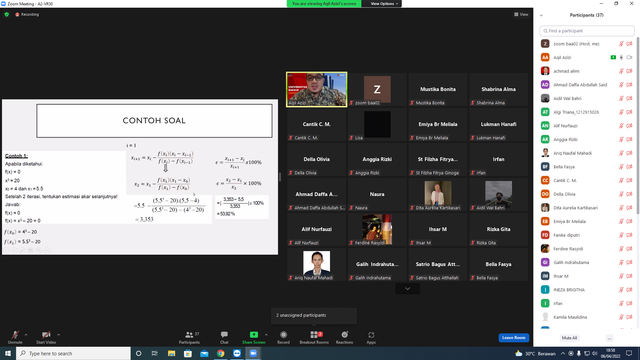
Task: Toggle mic for INEZA BRIGITHA
Action: point(621,290)
